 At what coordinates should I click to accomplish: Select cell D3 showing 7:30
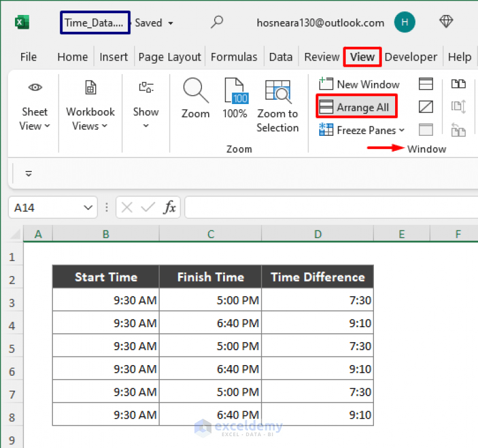(318, 300)
